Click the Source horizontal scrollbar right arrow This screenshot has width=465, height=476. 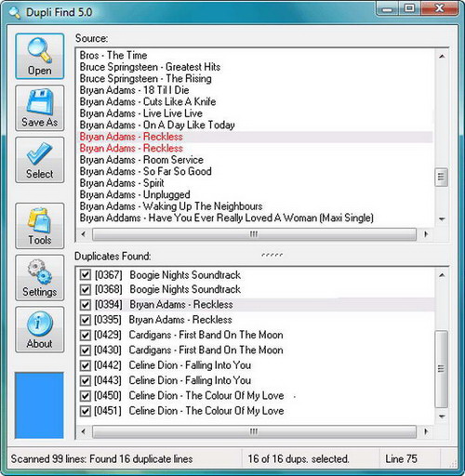[426, 234]
